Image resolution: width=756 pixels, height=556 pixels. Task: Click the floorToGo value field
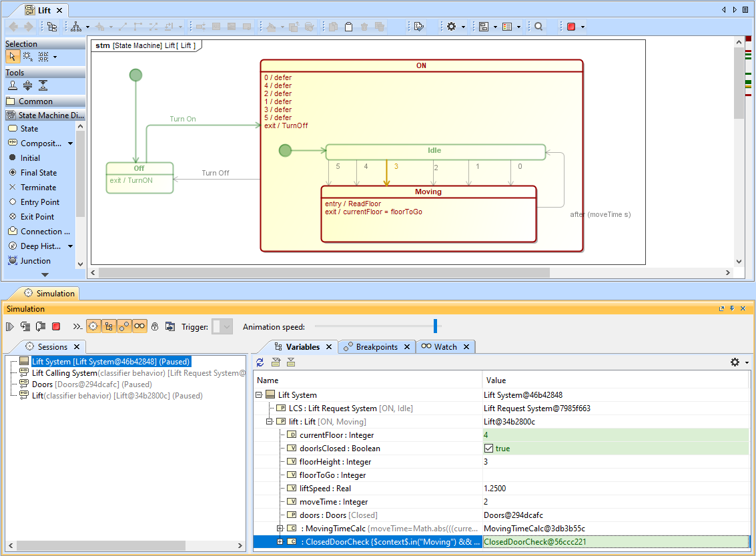tap(614, 475)
